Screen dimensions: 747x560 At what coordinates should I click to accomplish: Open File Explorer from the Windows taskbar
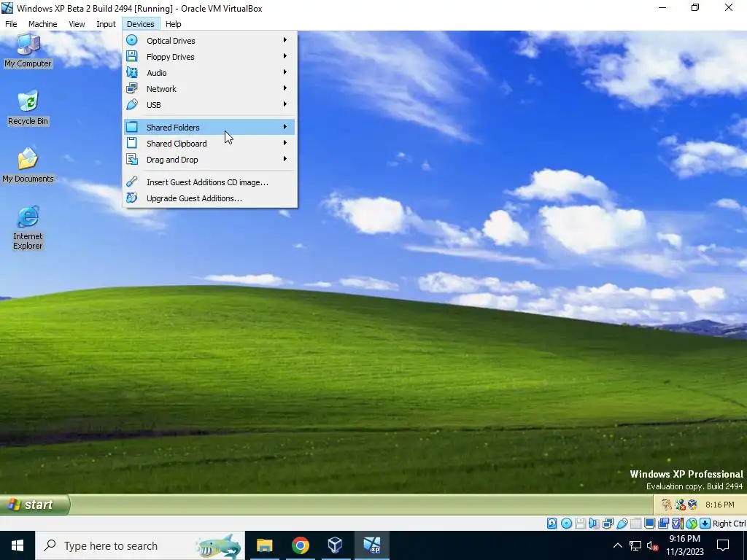[264, 545]
